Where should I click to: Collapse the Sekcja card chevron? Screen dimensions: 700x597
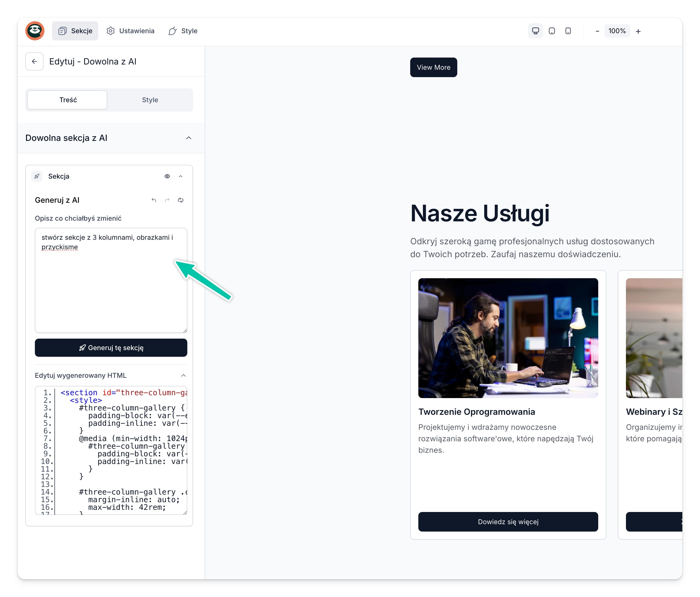coord(181,176)
